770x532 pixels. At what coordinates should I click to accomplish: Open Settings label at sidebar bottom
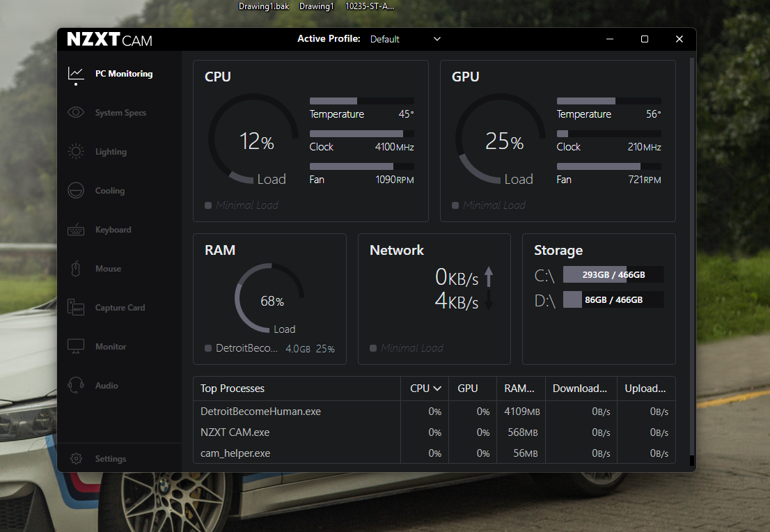(x=111, y=458)
